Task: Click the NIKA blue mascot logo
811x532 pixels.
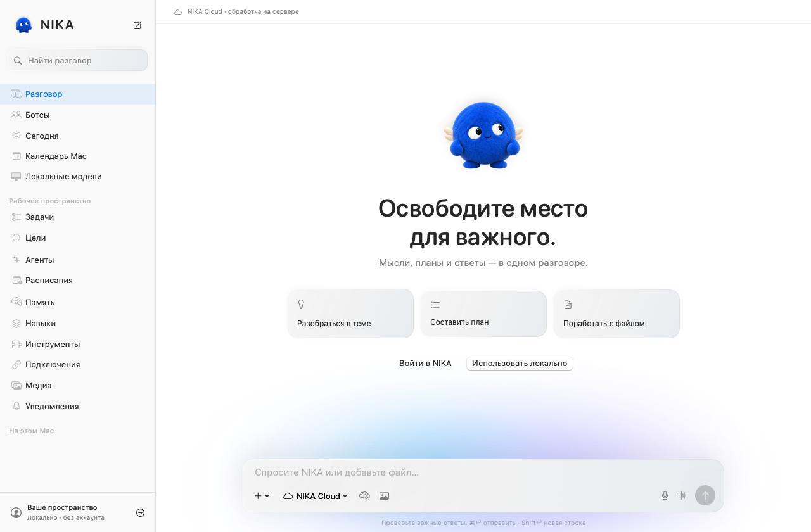Action: click(24, 25)
